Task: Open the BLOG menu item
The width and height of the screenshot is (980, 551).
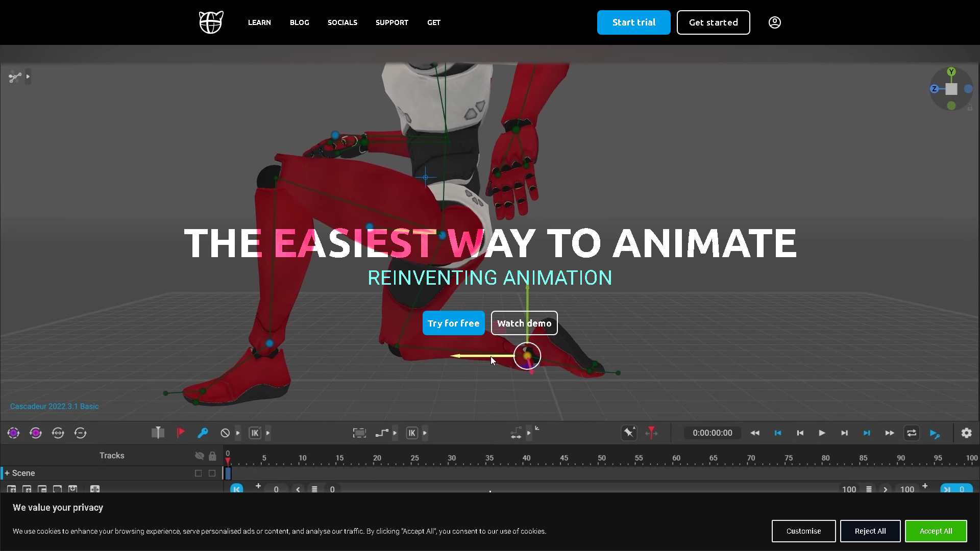Action: click(x=299, y=22)
